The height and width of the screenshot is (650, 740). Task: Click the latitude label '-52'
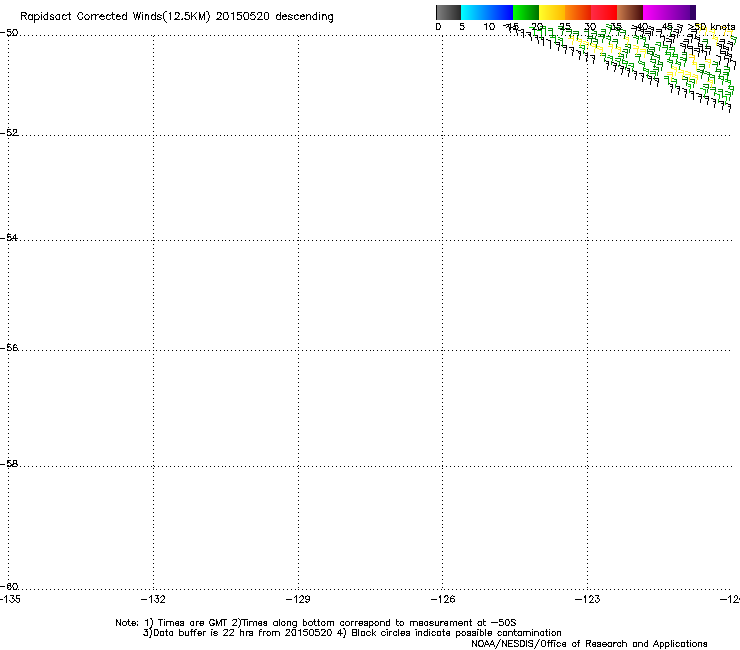tap(9, 133)
